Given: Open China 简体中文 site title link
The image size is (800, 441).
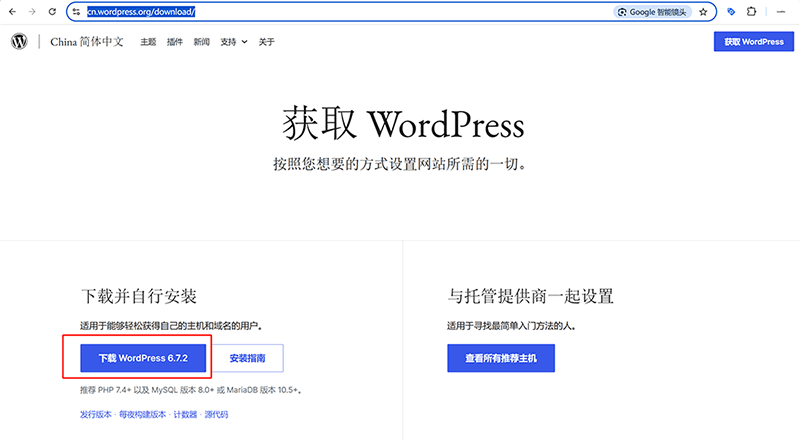Looking at the screenshot, I should pos(87,42).
